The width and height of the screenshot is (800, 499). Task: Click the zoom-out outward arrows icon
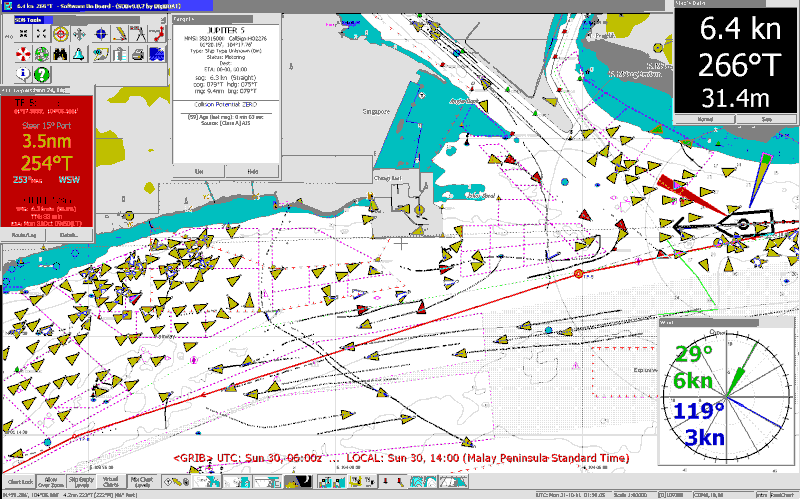point(42,33)
